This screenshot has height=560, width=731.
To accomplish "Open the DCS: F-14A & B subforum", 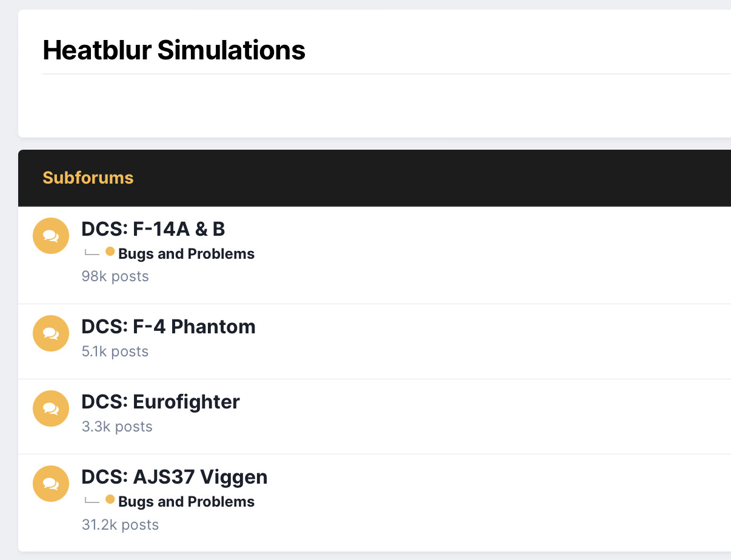I will click(153, 228).
